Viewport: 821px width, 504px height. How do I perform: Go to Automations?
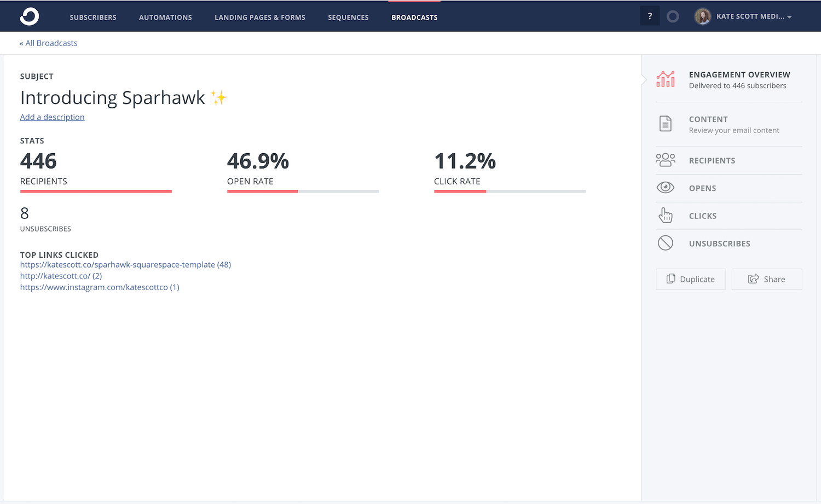(x=165, y=18)
